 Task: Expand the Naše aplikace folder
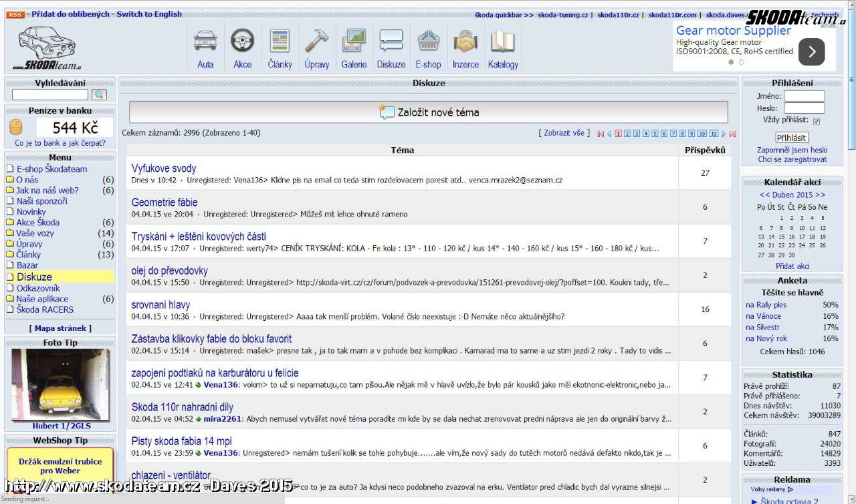tap(10, 299)
